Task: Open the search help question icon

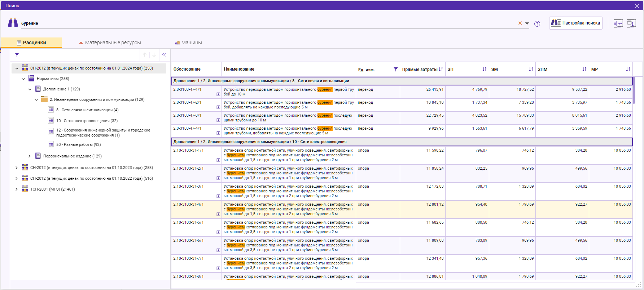Action: pos(537,24)
